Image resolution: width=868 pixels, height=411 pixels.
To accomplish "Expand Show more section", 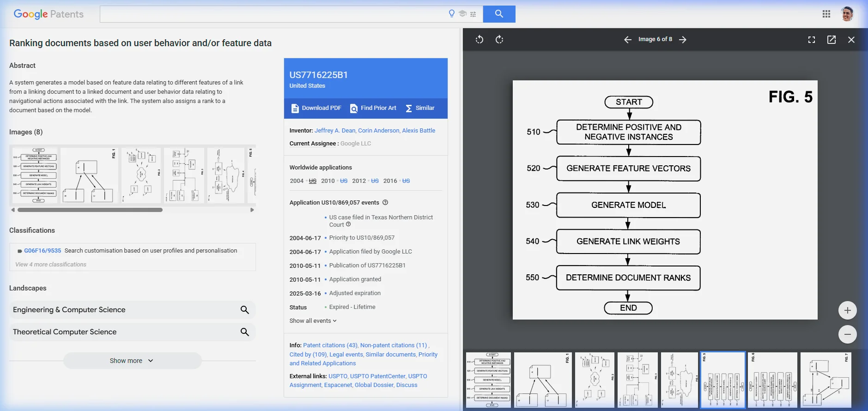I will point(132,361).
